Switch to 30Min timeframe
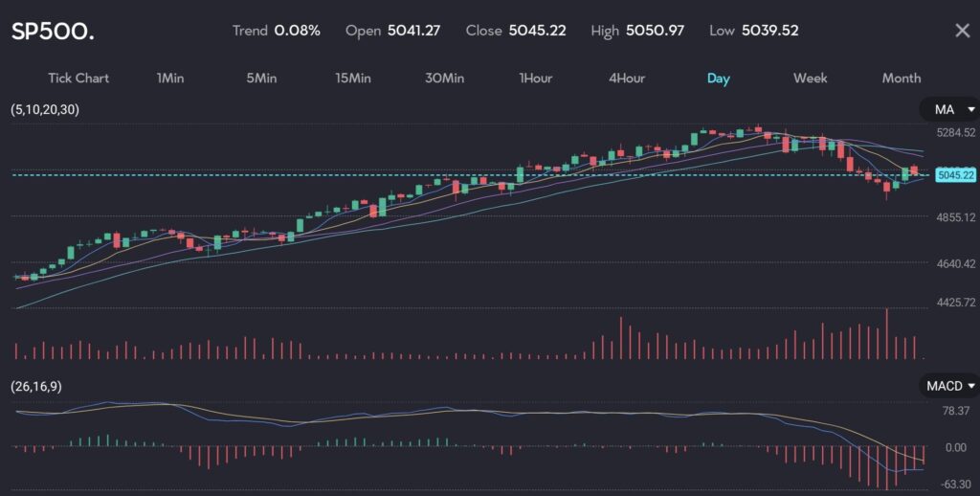Image resolution: width=980 pixels, height=496 pixels. pos(444,79)
